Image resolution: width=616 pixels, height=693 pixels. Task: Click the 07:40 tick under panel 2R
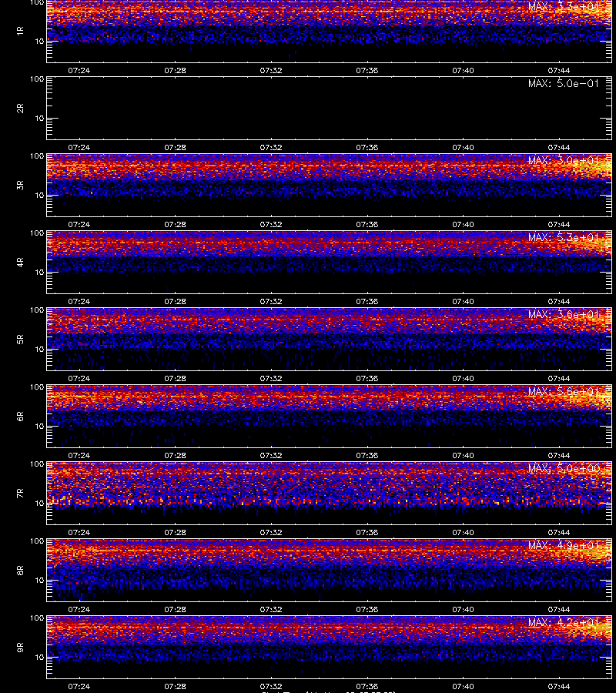(x=463, y=147)
